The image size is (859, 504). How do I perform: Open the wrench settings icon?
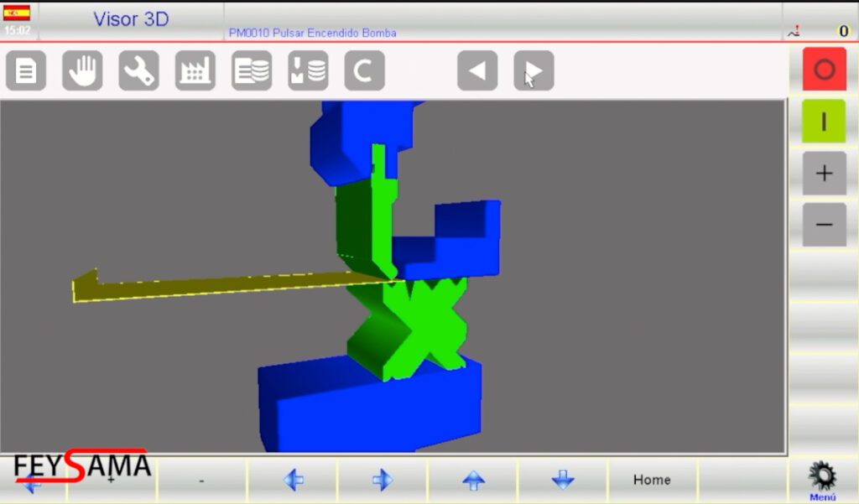point(138,71)
